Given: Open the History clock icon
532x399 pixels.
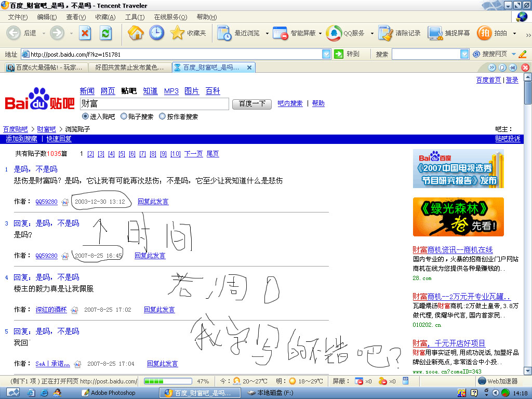Looking at the screenshot, I should coord(156,33).
